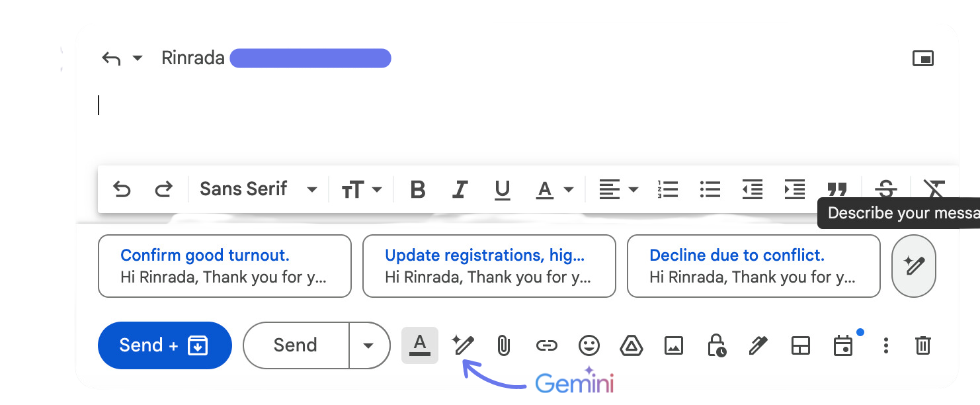Viewport: 980px width, 405px height.
Task: Expand the text size dropdown
Action: 362,190
